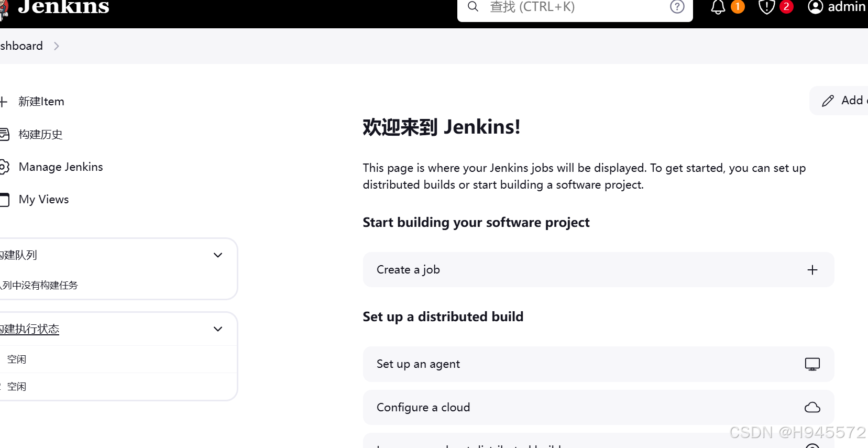Click the orange notification count badge
Viewport: 868px width, 448px height.
738,6
